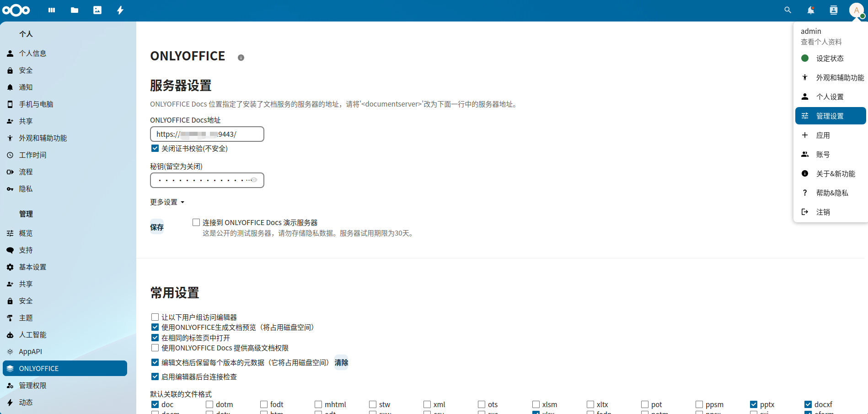Open the Dashboard app icon
868x414 pixels.
click(x=52, y=10)
